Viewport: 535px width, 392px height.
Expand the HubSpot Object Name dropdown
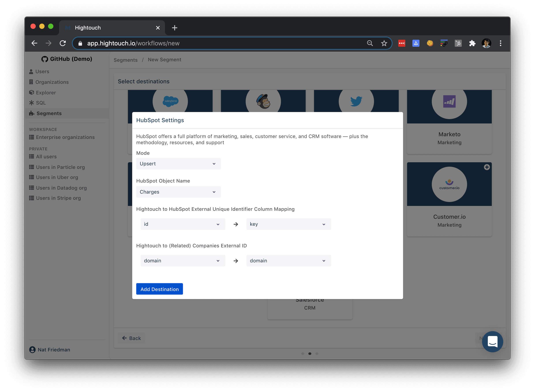click(178, 191)
